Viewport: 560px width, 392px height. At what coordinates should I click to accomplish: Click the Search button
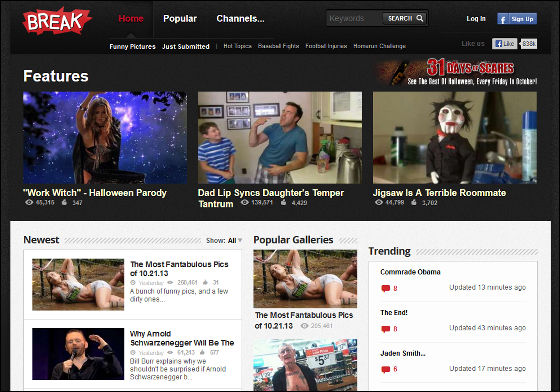pyautogui.click(x=405, y=18)
